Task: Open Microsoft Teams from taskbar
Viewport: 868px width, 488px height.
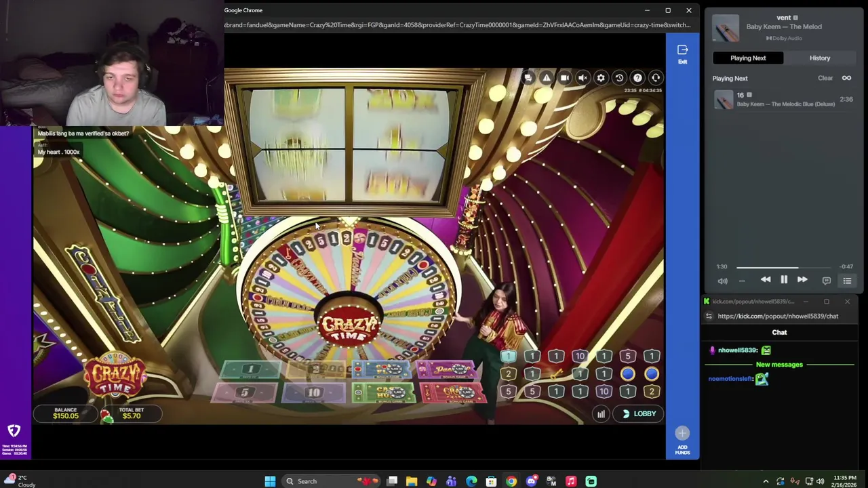Action: pyautogui.click(x=451, y=481)
